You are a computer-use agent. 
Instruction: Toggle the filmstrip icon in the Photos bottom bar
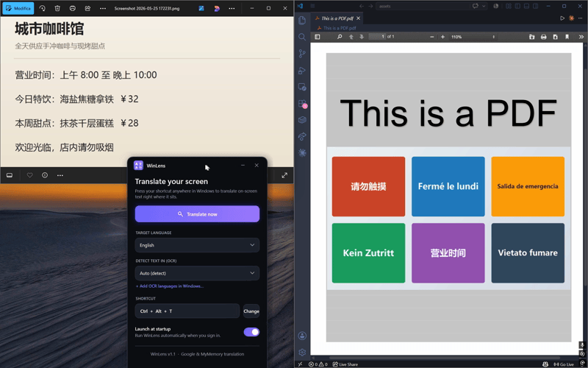point(10,175)
